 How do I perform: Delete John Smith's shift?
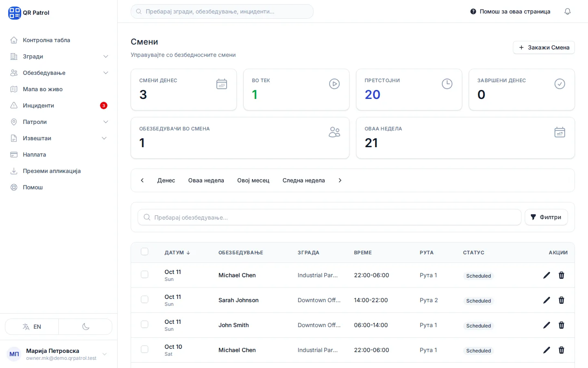[x=561, y=325]
